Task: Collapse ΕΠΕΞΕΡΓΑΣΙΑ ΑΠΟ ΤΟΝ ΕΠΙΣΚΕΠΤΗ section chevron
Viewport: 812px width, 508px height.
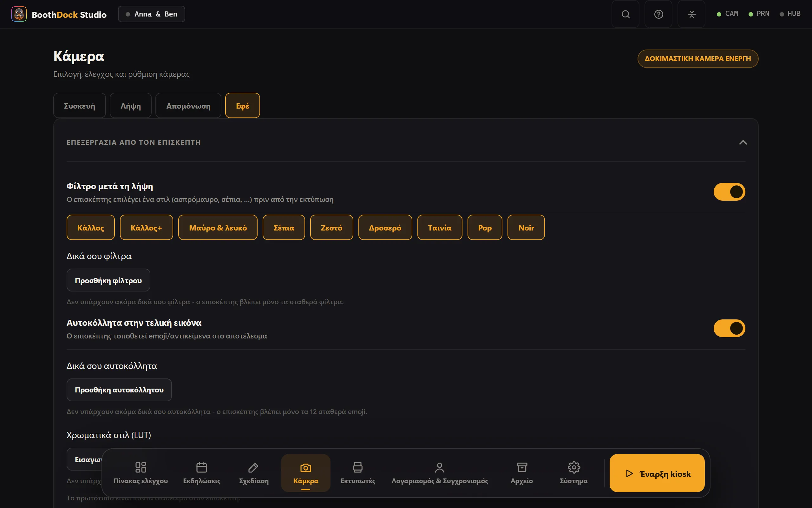Action: pos(743,143)
